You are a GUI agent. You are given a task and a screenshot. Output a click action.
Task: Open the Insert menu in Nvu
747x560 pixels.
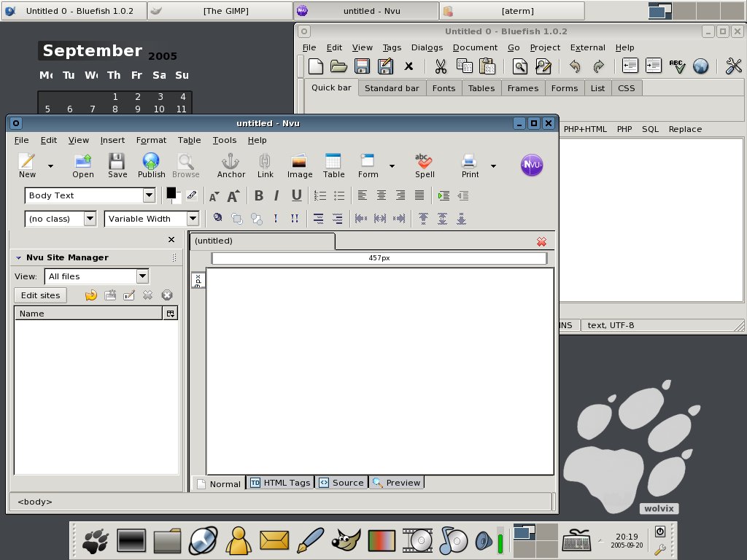point(112,140)
